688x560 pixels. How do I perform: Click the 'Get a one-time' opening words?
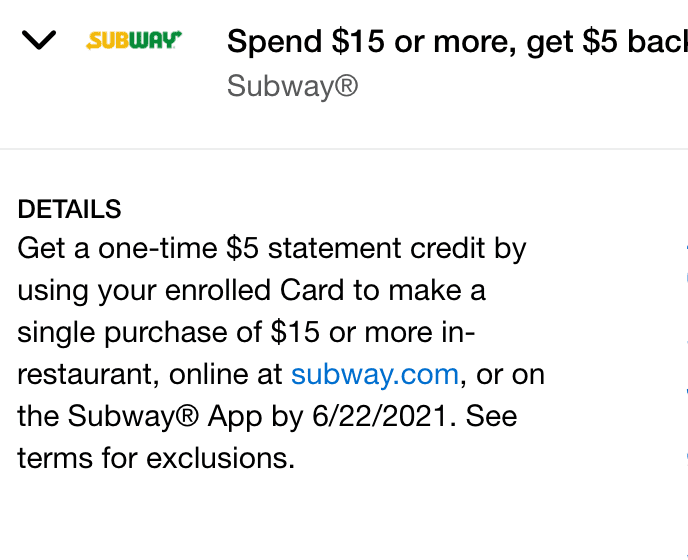click(x=118, y=248)
